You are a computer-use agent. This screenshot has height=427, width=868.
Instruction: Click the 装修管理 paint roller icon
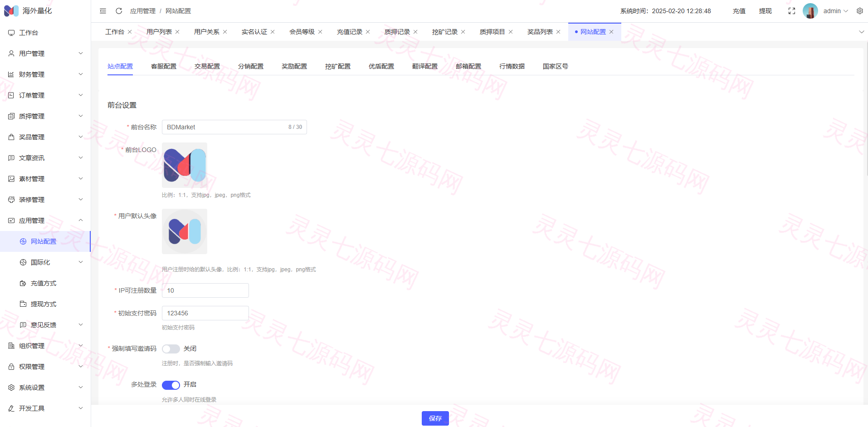click(11, 200)
